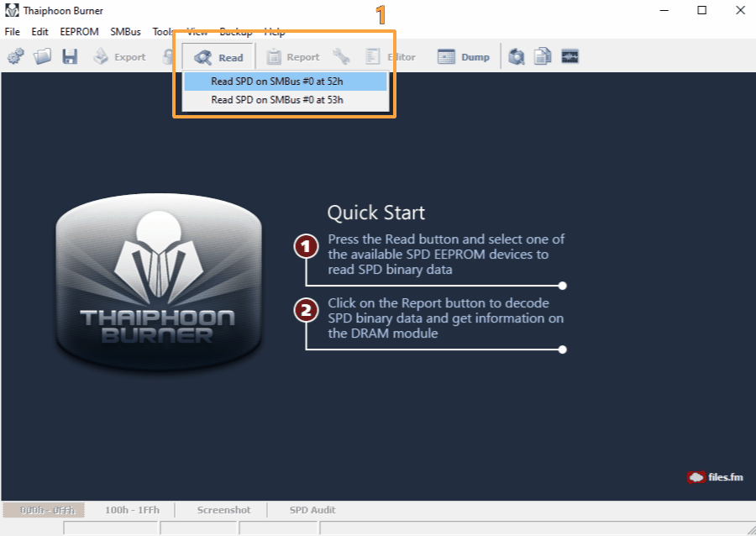Click the settings gears toolbar icon
756x536 pixels.
tap(15, 57)
